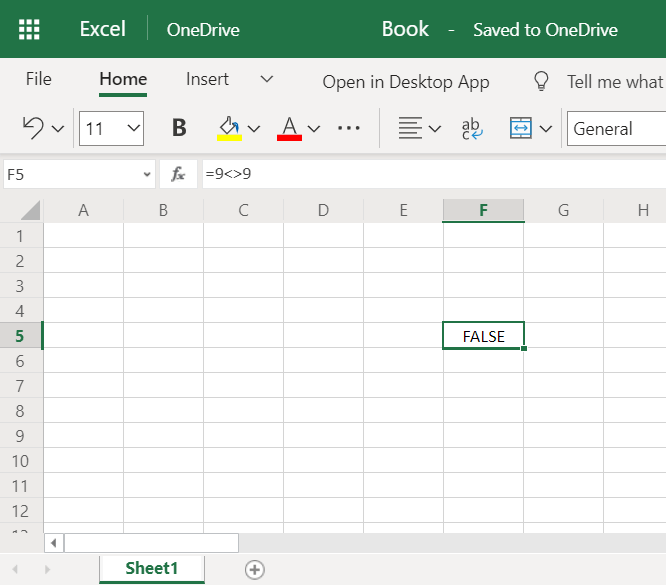Add a new sheet with plus icon
The image size is (666, 585).
(255, 569)
